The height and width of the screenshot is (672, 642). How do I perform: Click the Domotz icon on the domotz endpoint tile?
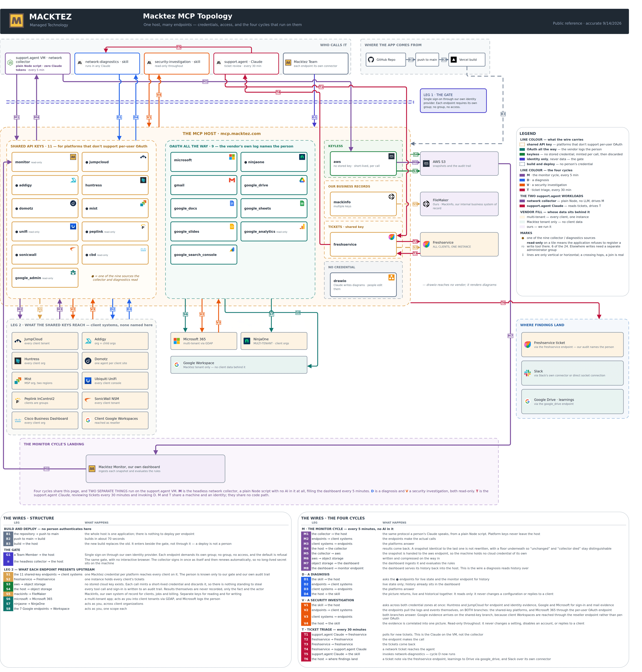(73, 203)
